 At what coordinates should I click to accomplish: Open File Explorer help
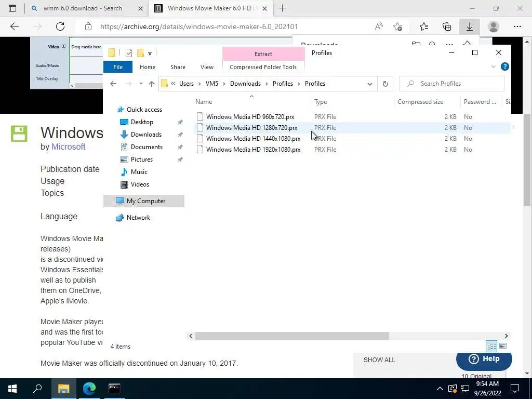coord(504,66)
